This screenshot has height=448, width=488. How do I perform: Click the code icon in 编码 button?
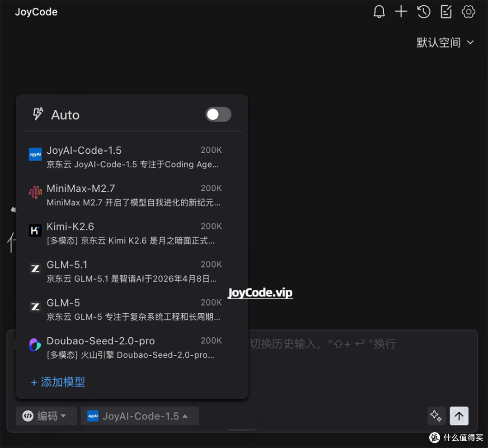(x=28, y=416)
